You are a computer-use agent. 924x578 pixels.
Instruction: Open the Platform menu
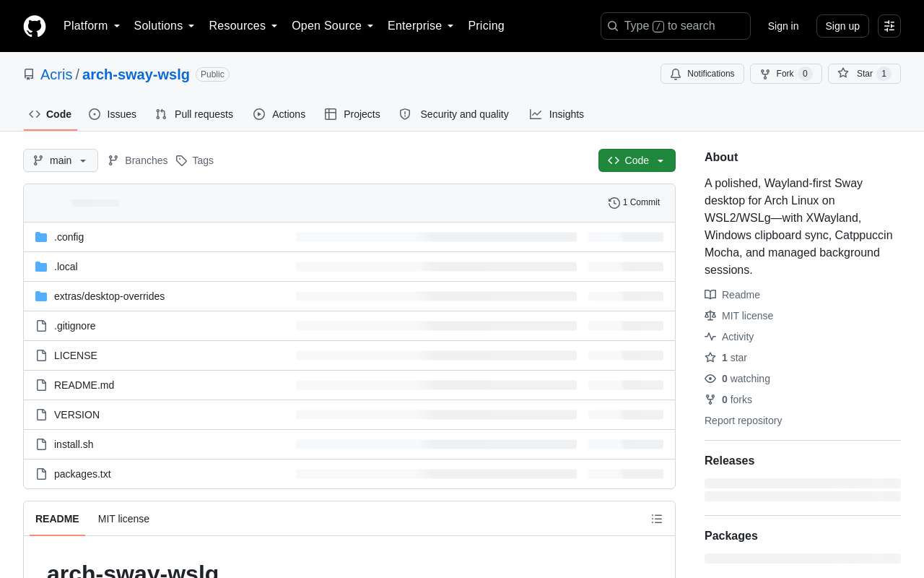point(92,26)
